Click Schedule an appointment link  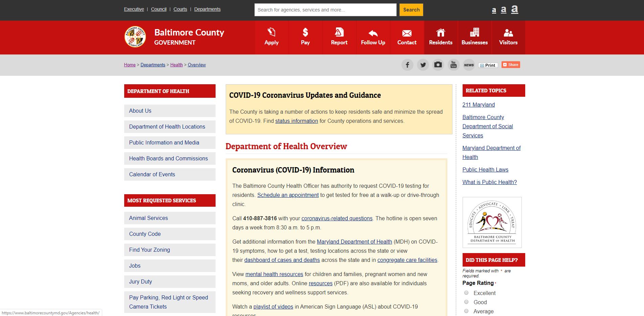point(288,195)
